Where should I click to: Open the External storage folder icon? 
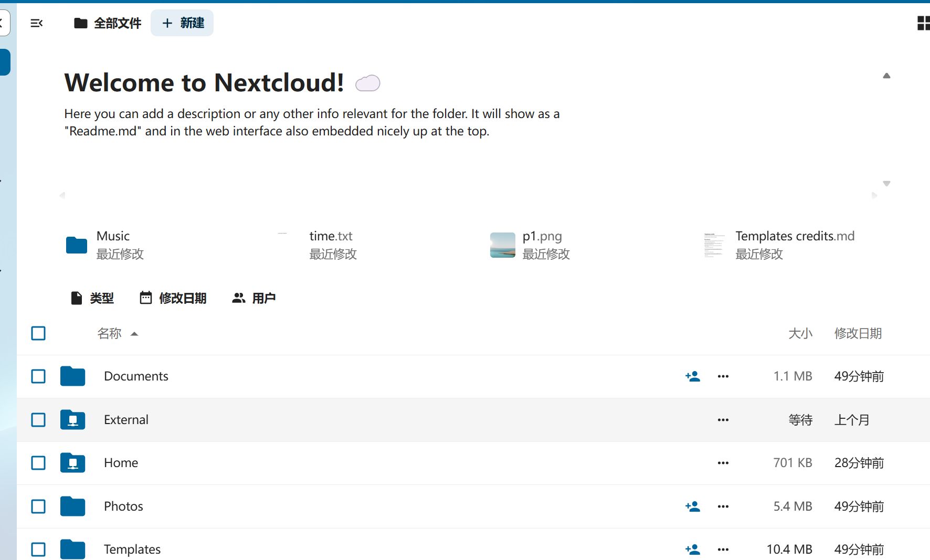click(x=72, y=420)
